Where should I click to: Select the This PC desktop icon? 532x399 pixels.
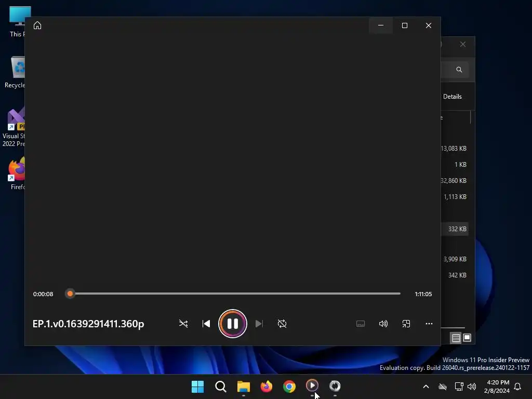click(17, 21)
